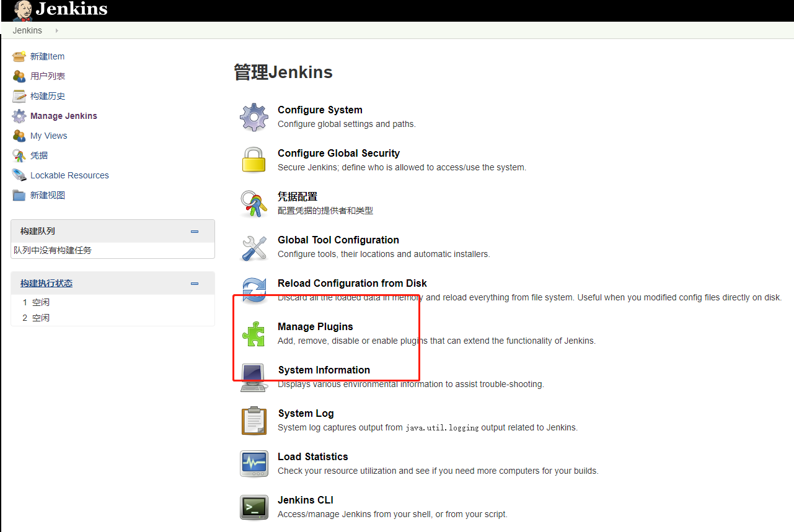Open the 凭据 sidebar link

[x=39, y=155]
